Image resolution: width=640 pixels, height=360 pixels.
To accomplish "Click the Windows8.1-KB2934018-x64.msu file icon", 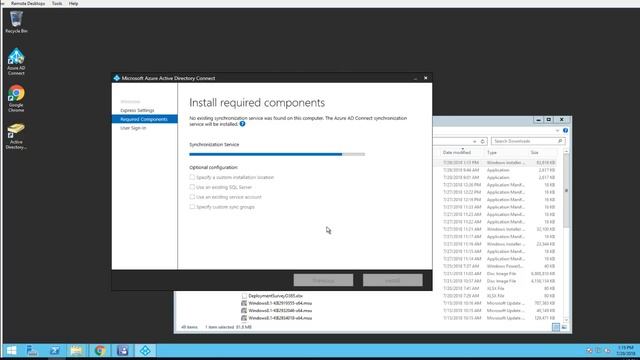I will pos(244,318).
